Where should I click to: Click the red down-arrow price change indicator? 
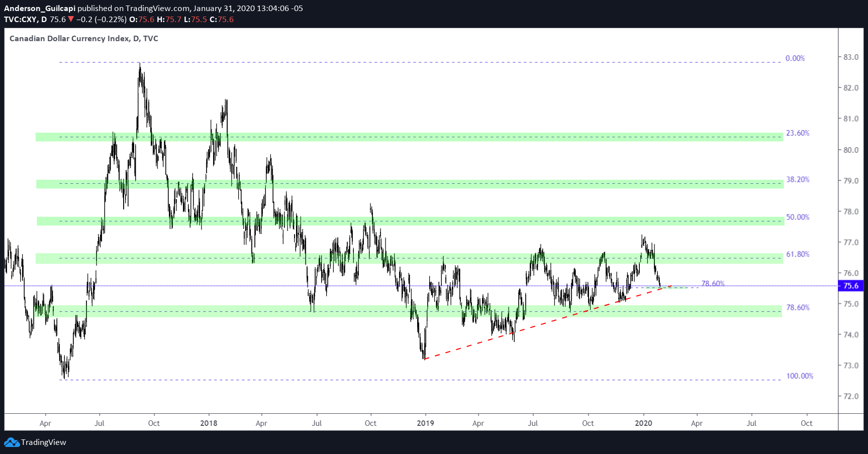[71, 20]
